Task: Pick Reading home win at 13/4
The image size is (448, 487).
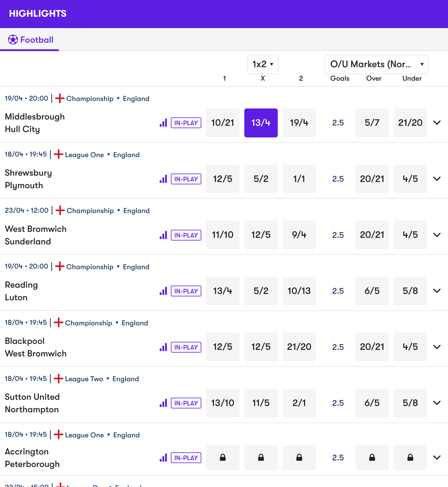Action: [223, 291]
